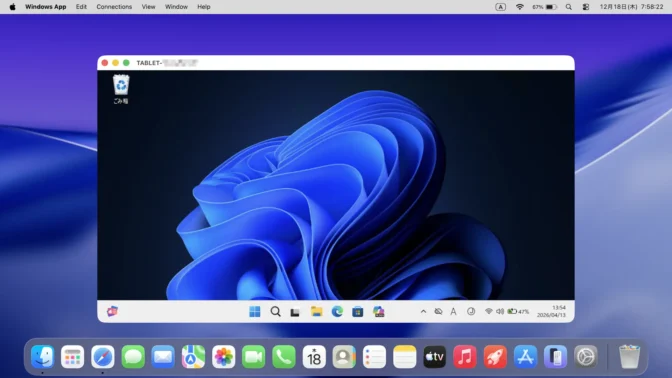Select the Recycle Bin desktop icon
Image resolution: width=672 pixels, height=378 pixels.
tap(121, 89)
